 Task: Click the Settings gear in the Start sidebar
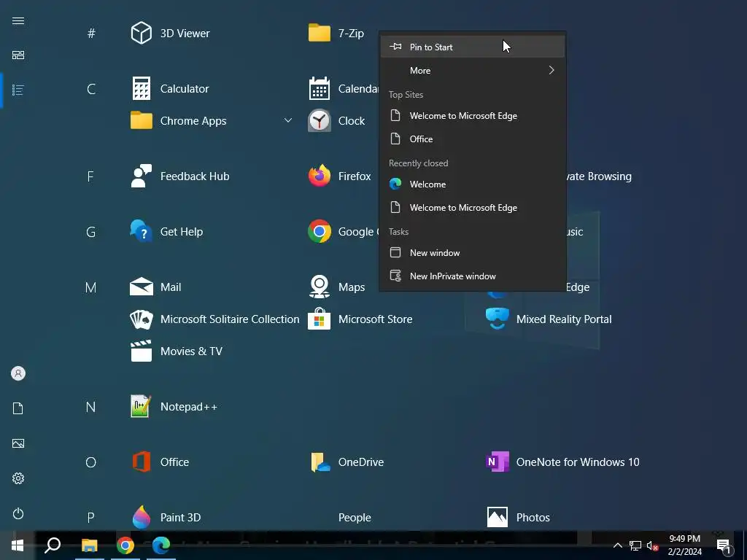[x=18, y=478]
